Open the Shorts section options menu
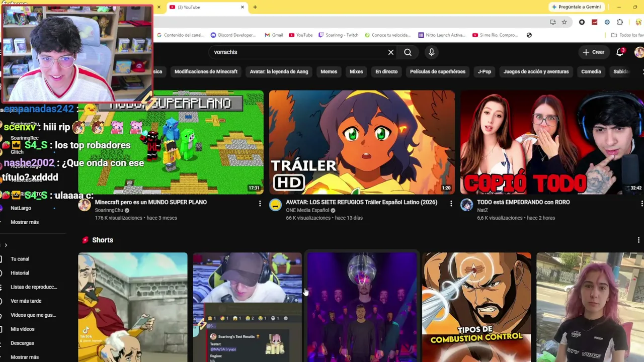 click(x=638, y=240)
